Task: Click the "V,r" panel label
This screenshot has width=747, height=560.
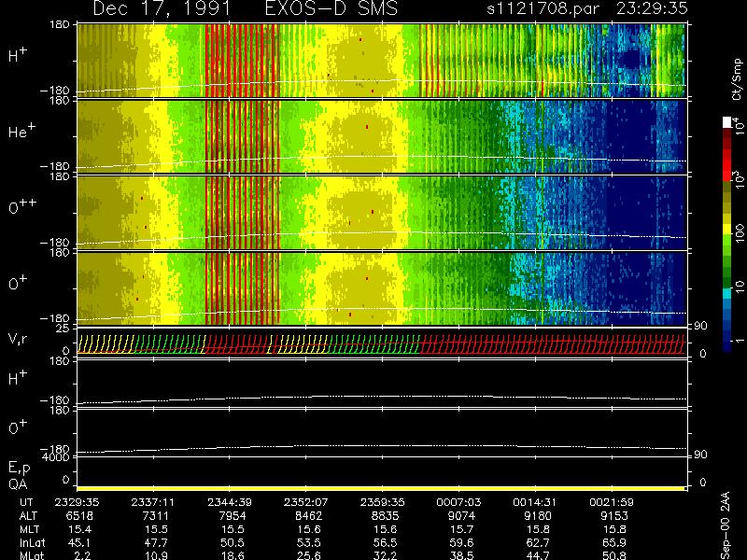Action: [18, 339]
